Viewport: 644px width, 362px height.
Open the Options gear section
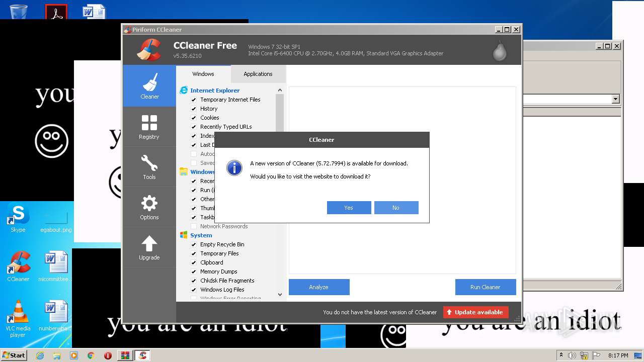point(149,207)
